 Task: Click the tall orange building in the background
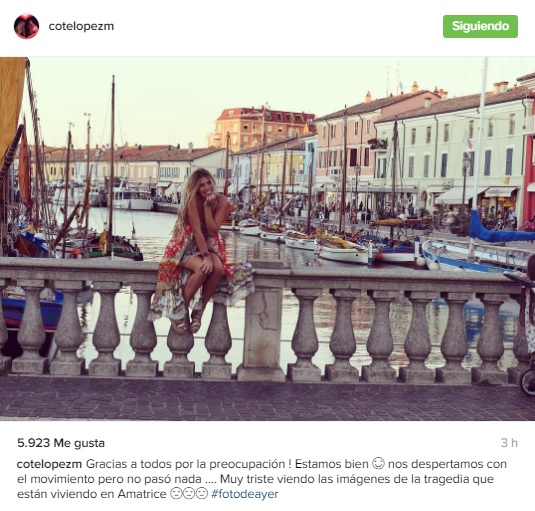coord(263,128)
